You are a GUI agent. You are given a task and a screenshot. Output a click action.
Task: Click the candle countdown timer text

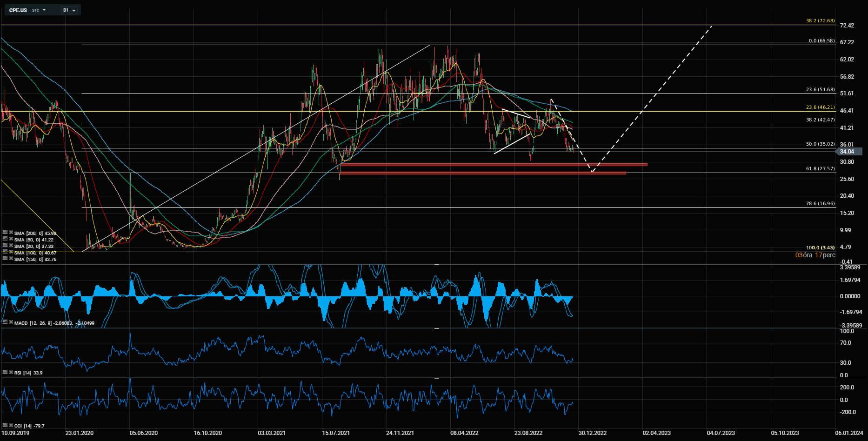815,255
